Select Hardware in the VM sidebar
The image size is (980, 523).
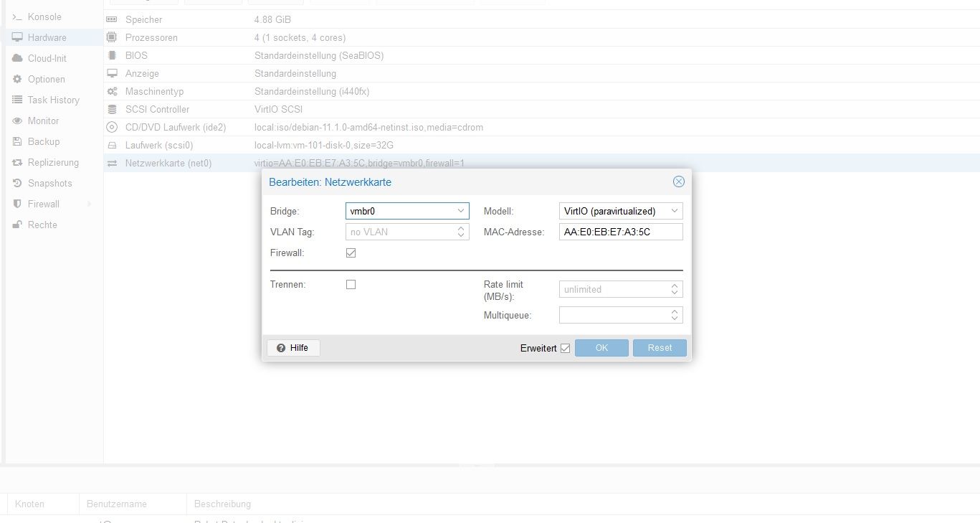pos(54,37)
